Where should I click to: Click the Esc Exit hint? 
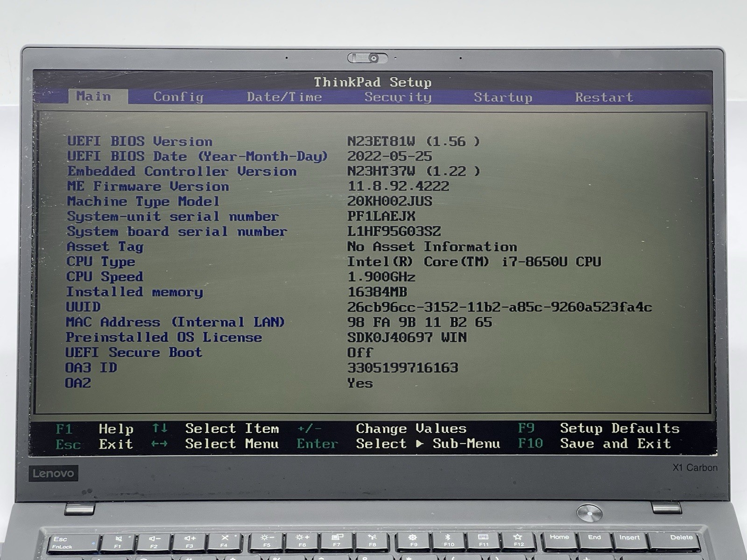click(x=94, y=444)
